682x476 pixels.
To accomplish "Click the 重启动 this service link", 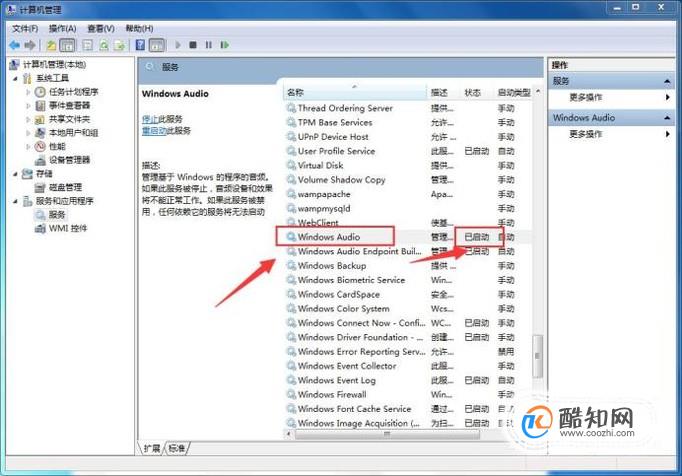I will [x=154, y=130].
